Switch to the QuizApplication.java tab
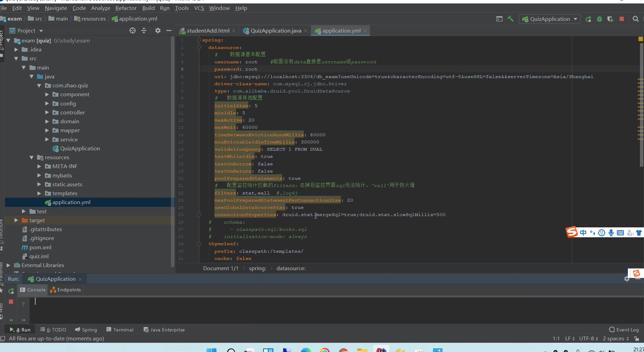The height and width of the screenshot is (352, 644). (x=275, y=31)
